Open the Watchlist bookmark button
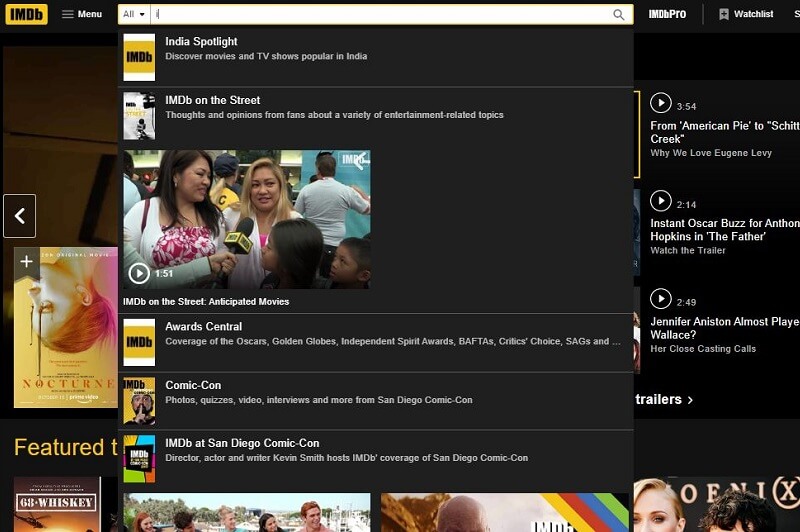Screen dimensions: 800x532 [746, 14]
